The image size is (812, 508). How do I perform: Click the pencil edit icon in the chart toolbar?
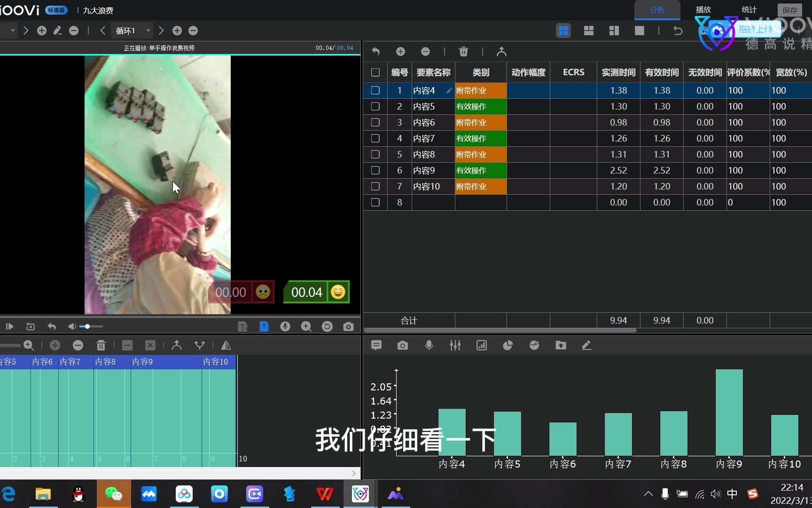(586, 345)
